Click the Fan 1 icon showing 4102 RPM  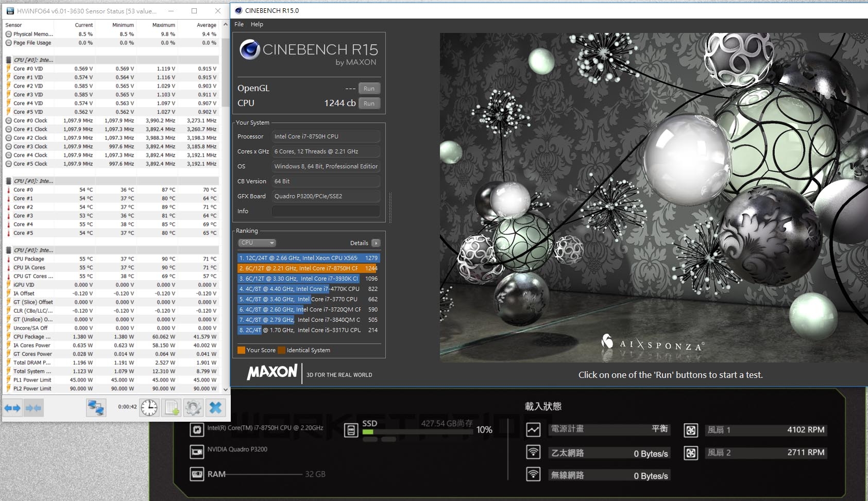[691, 430]
